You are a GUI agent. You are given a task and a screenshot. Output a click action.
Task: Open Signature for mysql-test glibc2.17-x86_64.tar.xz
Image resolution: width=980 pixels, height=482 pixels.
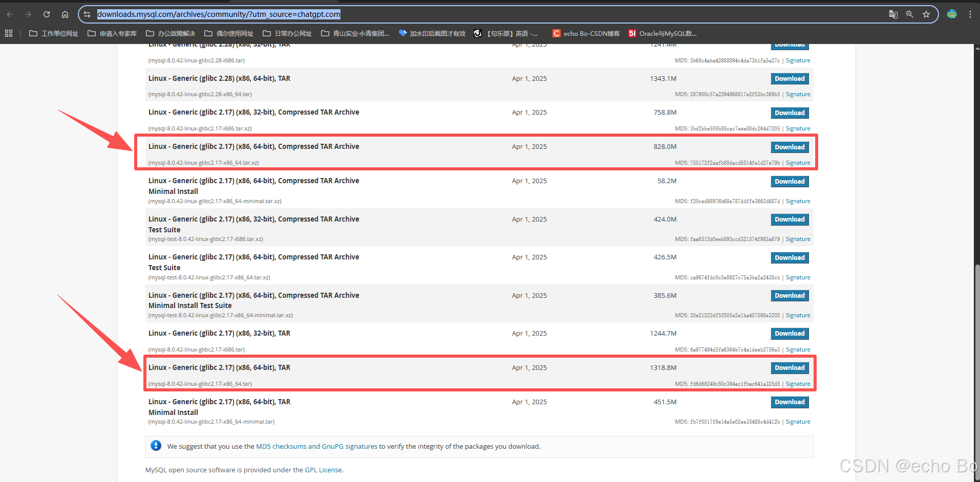coord(798,277)
